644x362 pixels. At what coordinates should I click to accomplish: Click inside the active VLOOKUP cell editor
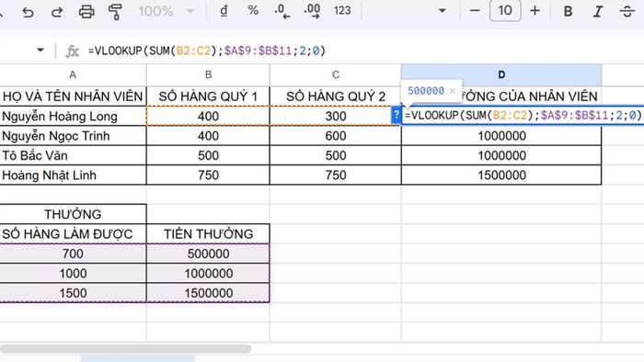[x=523, y=115]
